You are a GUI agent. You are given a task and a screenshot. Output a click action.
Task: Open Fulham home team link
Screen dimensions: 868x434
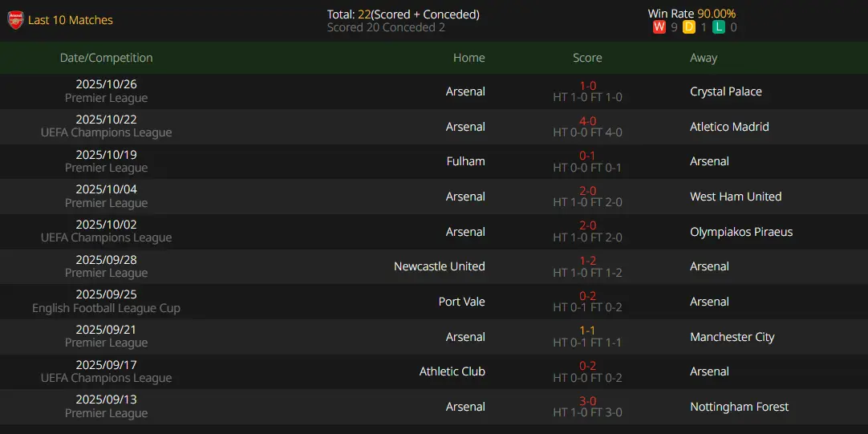pyautogui.click(x=465, y=161)
